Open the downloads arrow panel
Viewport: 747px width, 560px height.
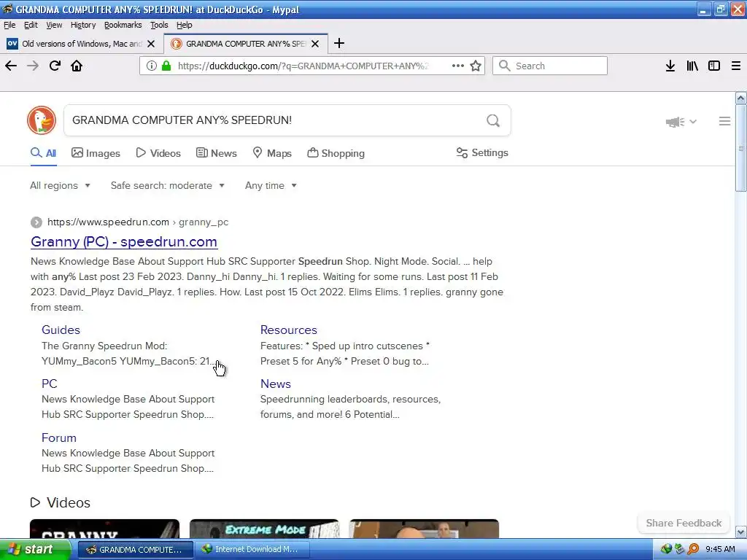point(670,66)
